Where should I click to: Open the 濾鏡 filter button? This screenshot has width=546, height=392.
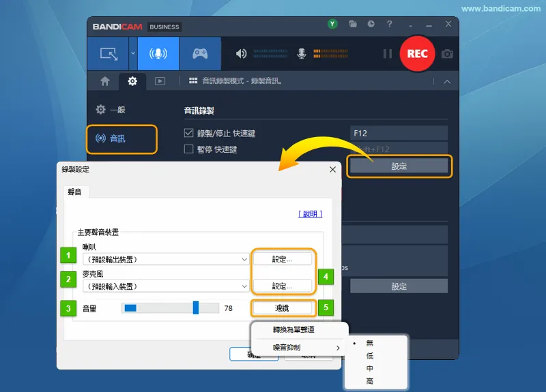283,308
